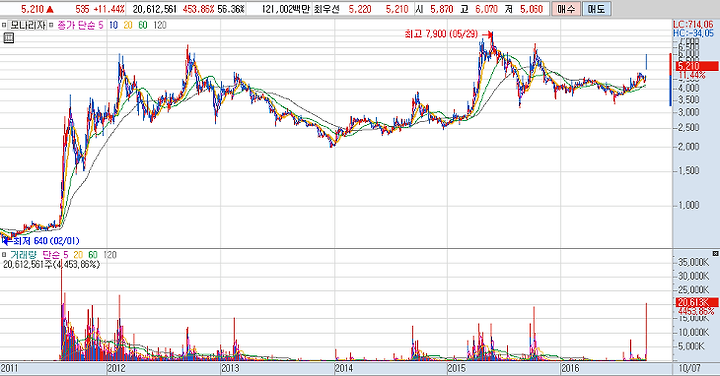Click the HC:-34.05 indicator

693,33
